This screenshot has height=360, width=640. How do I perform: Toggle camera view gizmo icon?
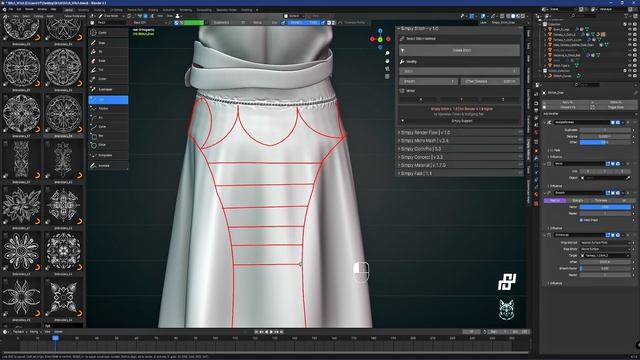click(x=387, y=69)
